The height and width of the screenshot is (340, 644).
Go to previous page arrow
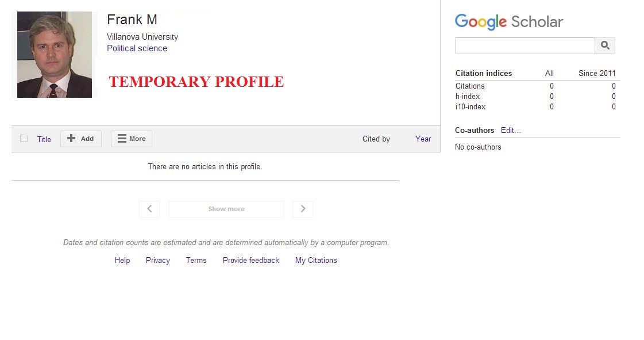click(x=149, y=209)
